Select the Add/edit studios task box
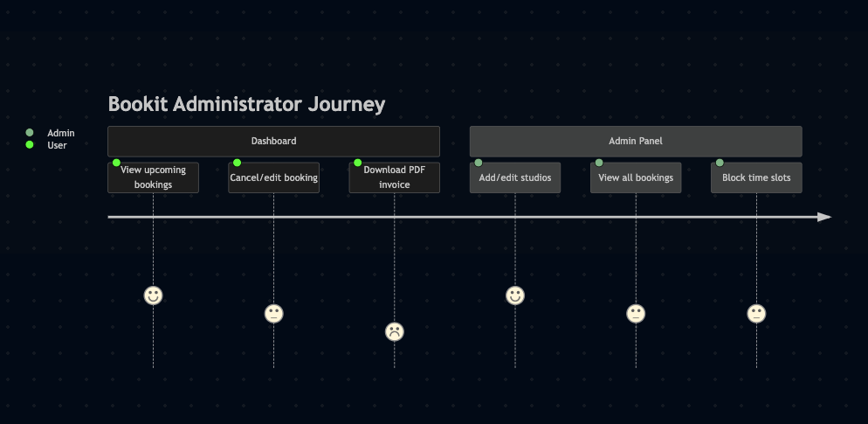 (x=515, y=177)
